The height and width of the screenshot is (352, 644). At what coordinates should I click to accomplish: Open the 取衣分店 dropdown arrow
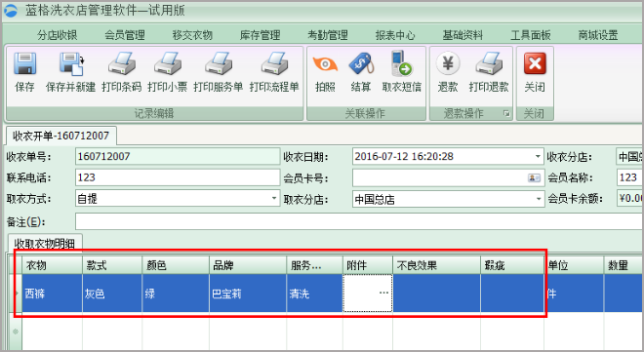point(539,199)
